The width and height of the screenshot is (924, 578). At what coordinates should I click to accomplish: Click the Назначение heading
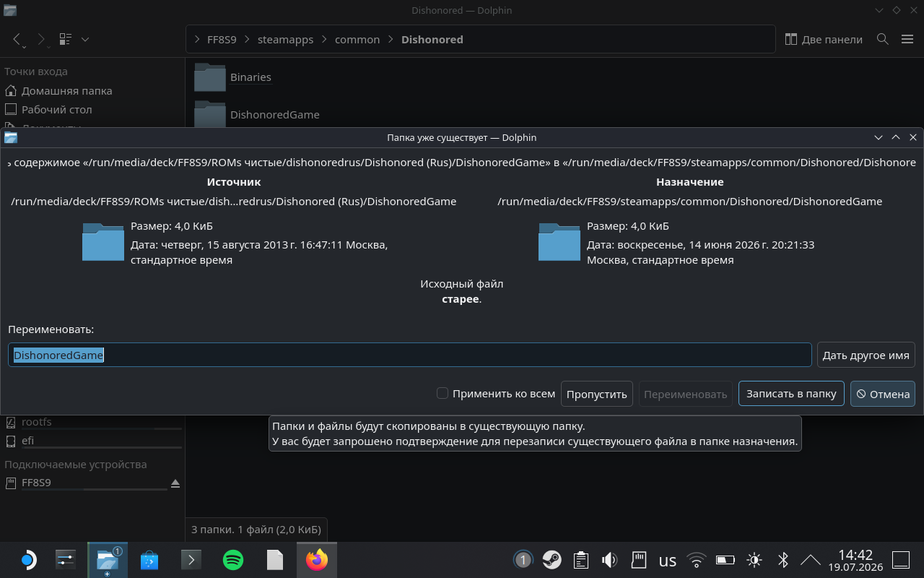click(690, 182)
